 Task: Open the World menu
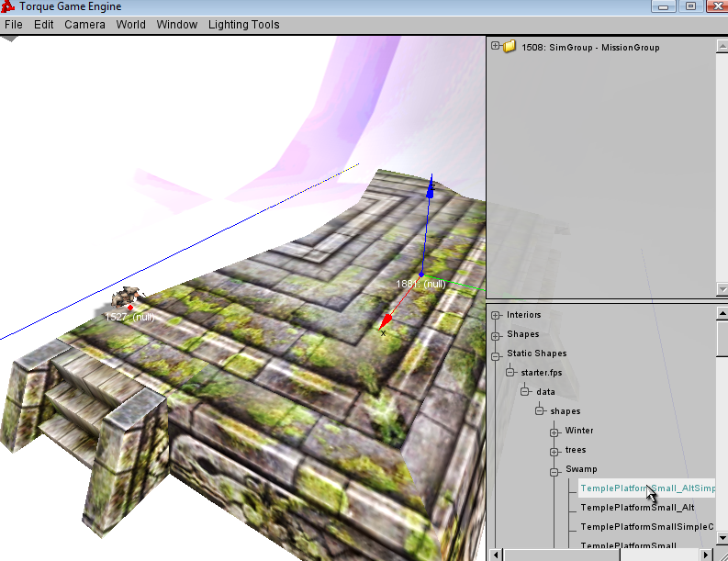(130, 25)
